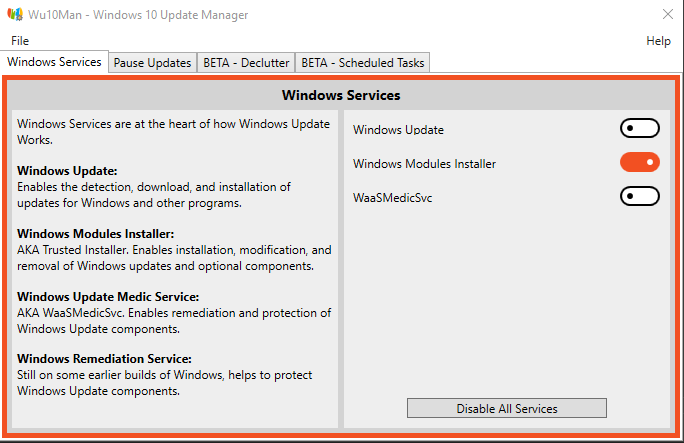The image size is (684, 443).
Task: Click the Windows Update description heading
Action: point(67,171)
